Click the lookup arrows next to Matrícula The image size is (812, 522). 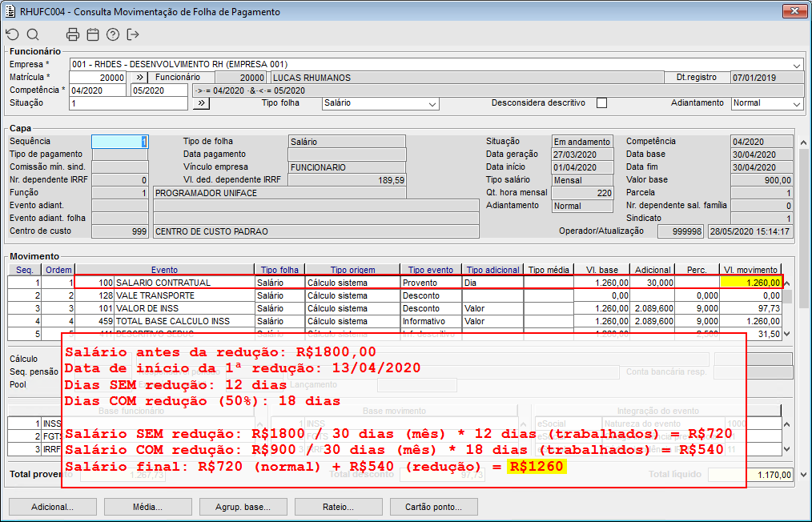[138, 78]
